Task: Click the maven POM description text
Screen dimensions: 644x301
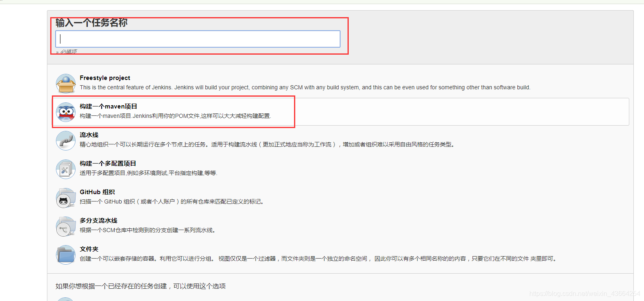Action: tap(175, 116)
